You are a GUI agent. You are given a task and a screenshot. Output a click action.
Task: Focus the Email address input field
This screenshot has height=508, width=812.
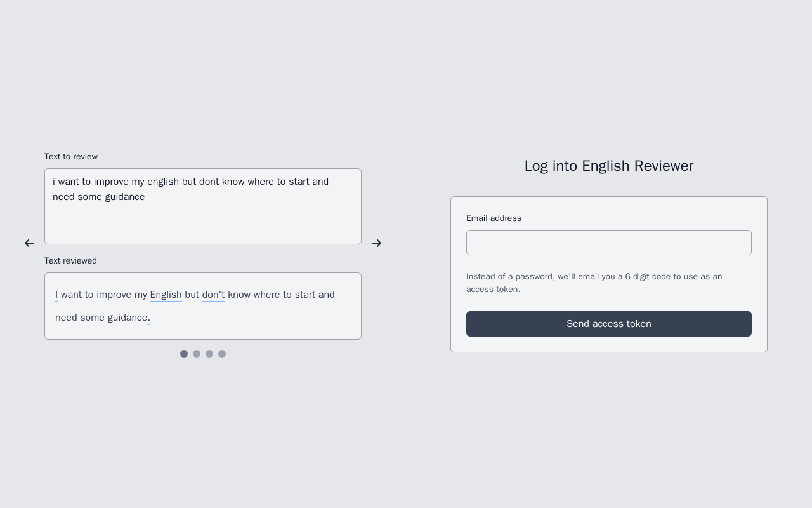(x=609, y=243)
